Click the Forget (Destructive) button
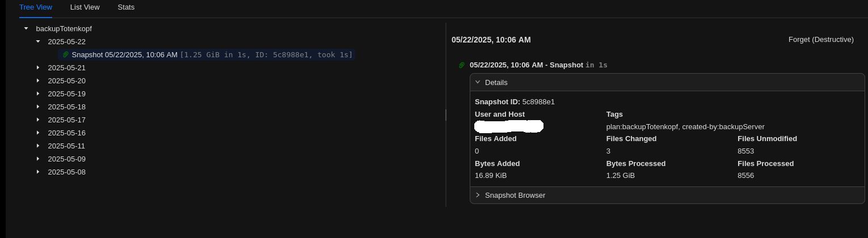The width and height of the screenshot is (868, 238). tap(820, 40)
